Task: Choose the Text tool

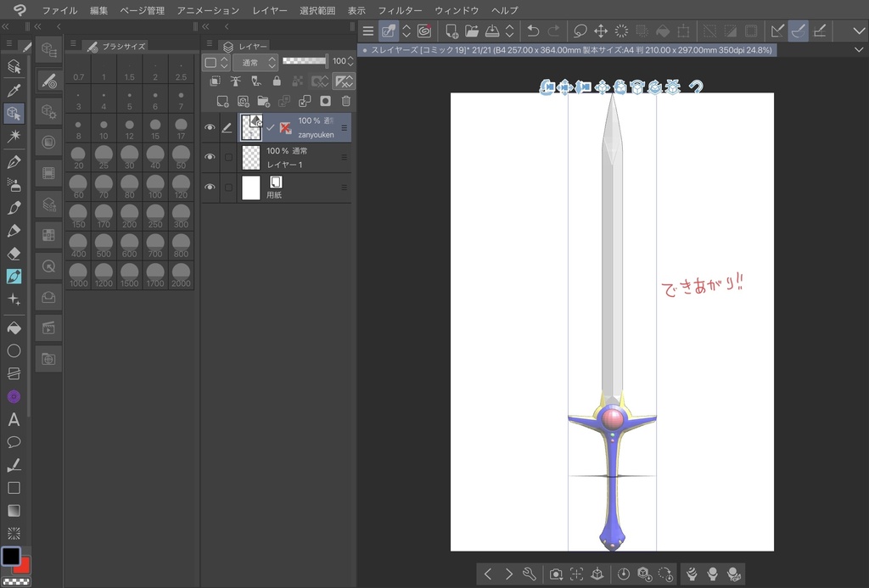Action: pos(14,419)
